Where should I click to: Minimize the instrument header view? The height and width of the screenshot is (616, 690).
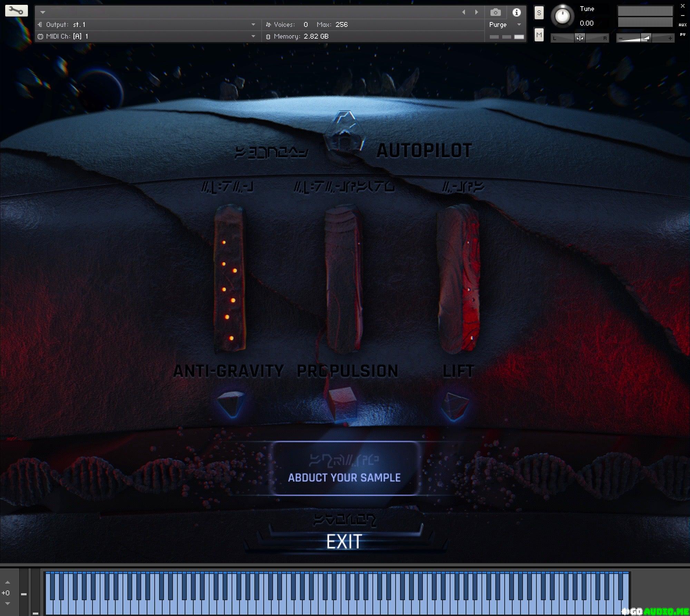point(682,16)
